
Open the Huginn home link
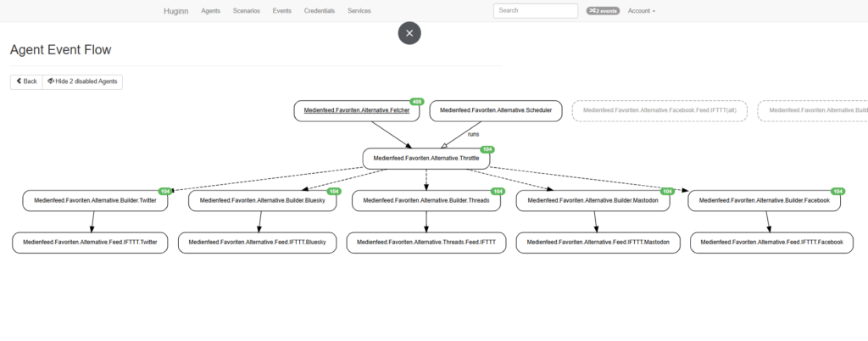(176, 11)
